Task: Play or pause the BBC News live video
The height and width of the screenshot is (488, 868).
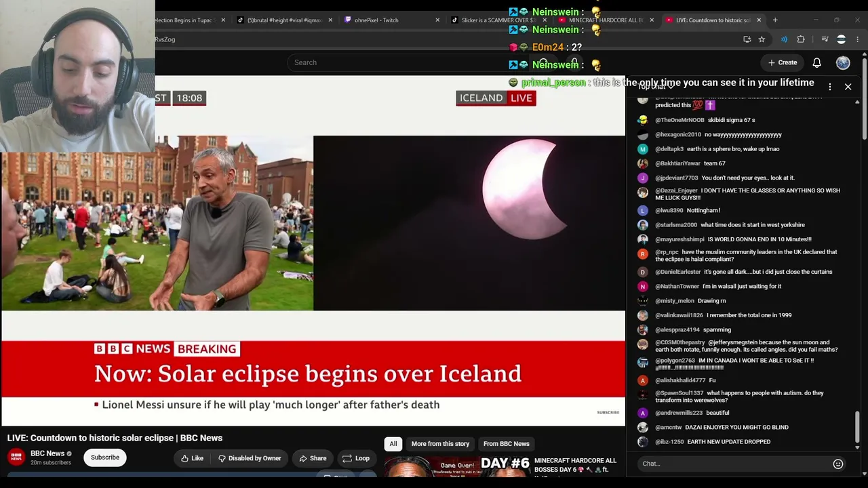Action: (x=313, y=251)
